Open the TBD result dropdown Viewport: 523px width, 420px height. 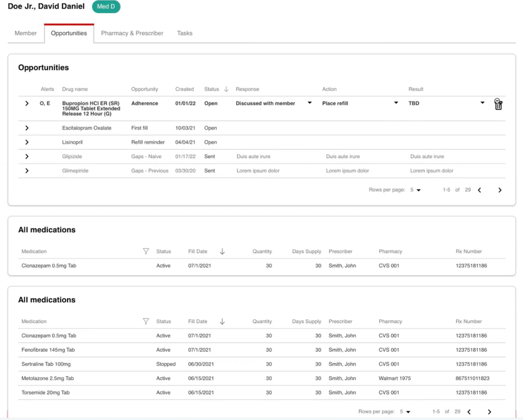tap(482, 103)
